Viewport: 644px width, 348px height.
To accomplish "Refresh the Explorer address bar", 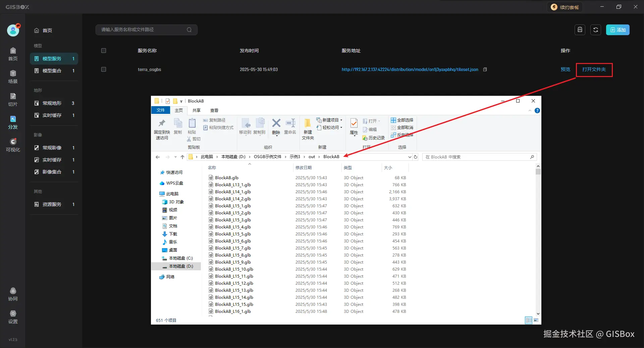I will click(x=416, y=157).
